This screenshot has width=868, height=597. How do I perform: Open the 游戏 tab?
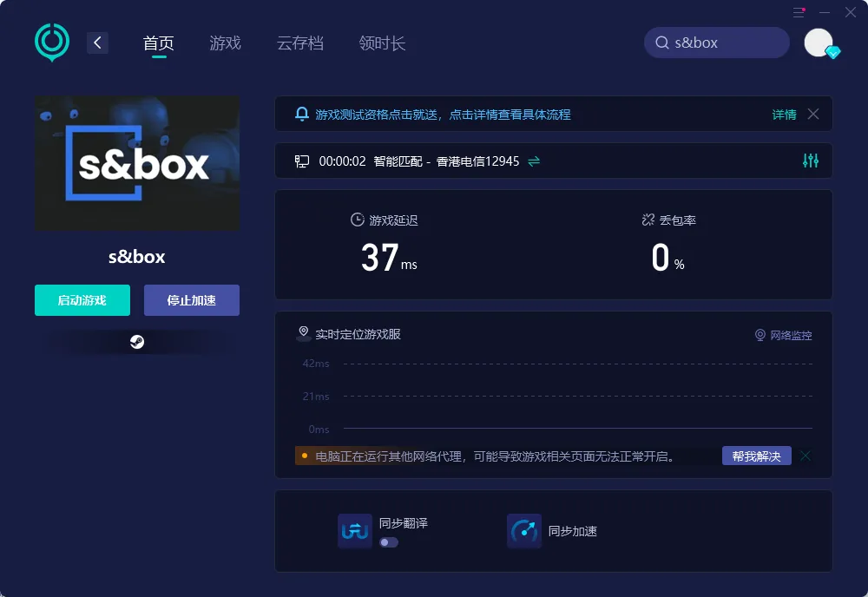[x=226, y=43]
